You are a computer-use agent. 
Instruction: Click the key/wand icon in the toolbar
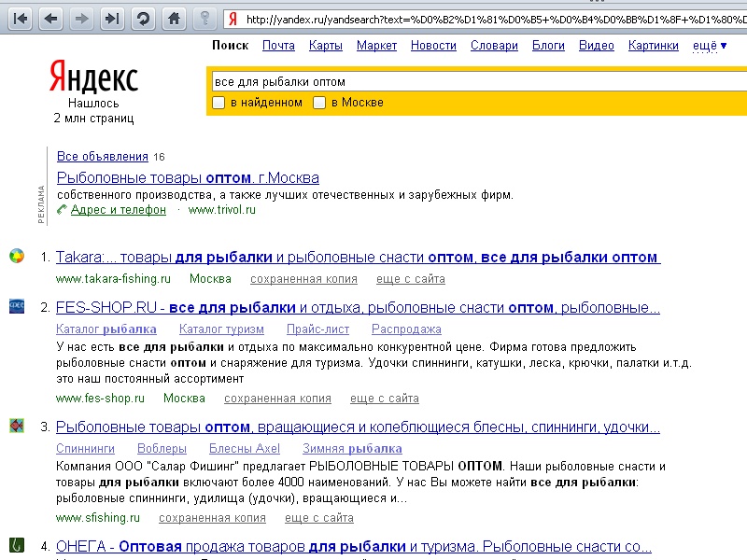point(204,19)
